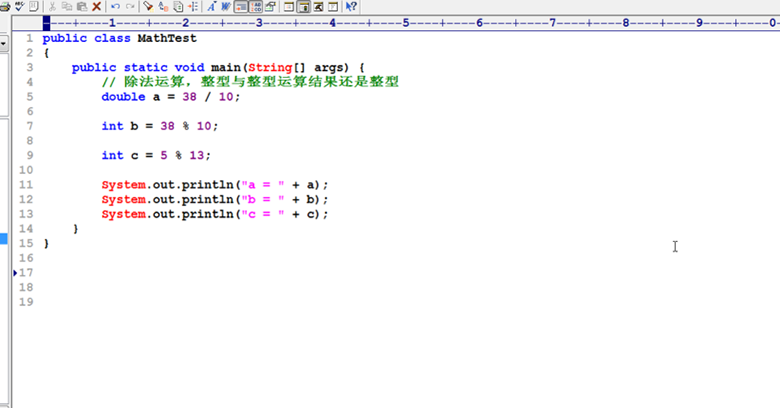This screenshot has width=780, height=408.
Task: Click the Copy icon in the toolbar
Action: tap(66, 6)
